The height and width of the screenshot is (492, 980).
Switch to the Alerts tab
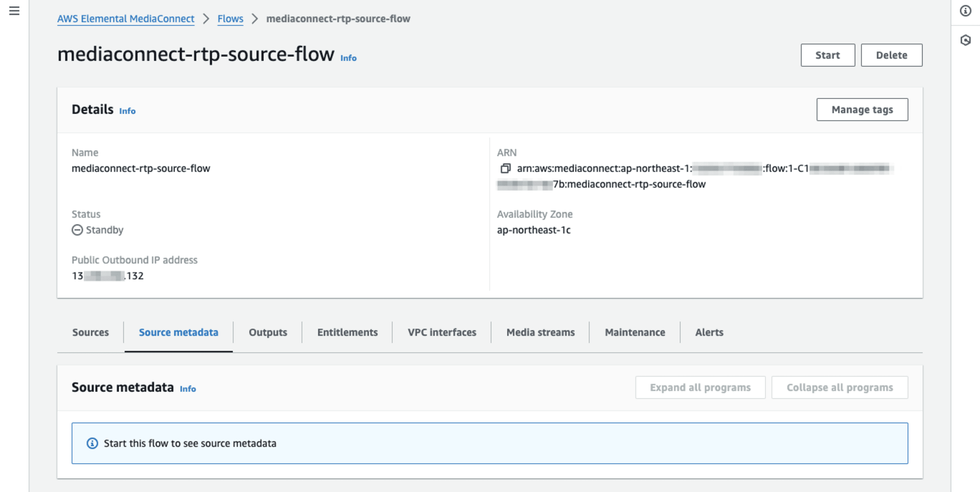point(709,332)
